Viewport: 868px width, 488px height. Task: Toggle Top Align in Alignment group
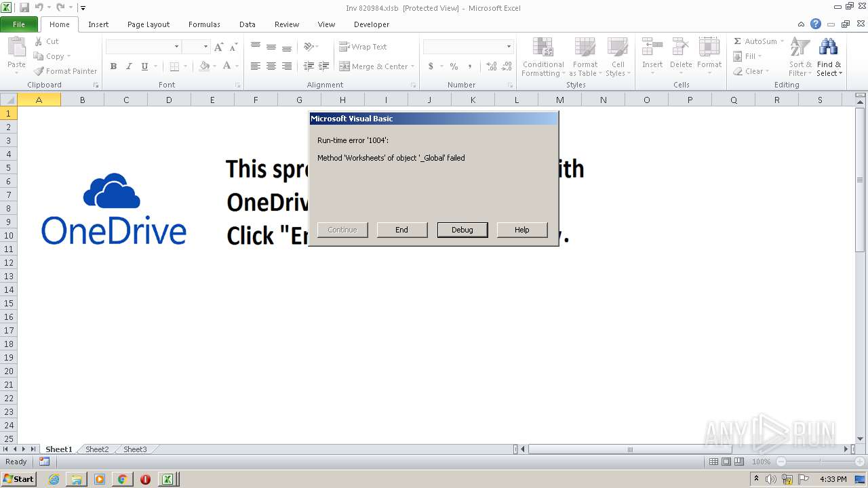[256, 47]
